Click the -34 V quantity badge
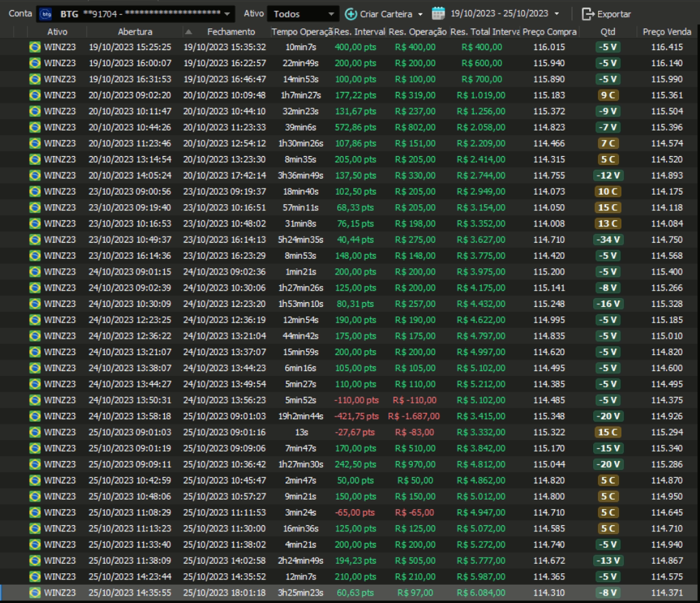700x603 pixels. click(x=607, y=240)
